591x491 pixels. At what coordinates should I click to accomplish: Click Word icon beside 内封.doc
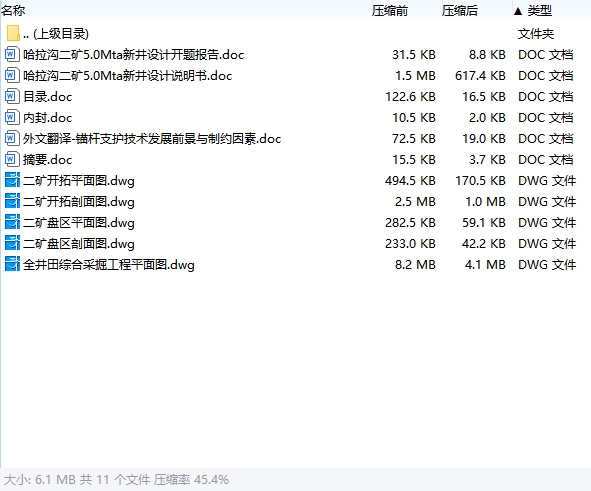(11, 117)
